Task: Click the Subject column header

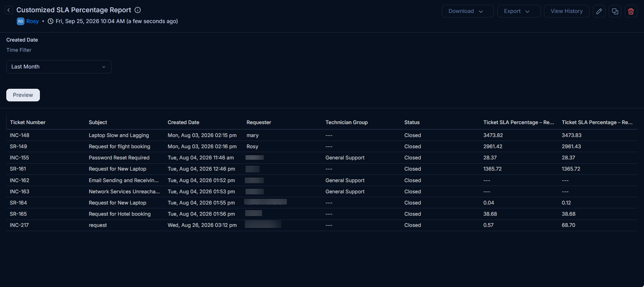Action: coord(98,122)
